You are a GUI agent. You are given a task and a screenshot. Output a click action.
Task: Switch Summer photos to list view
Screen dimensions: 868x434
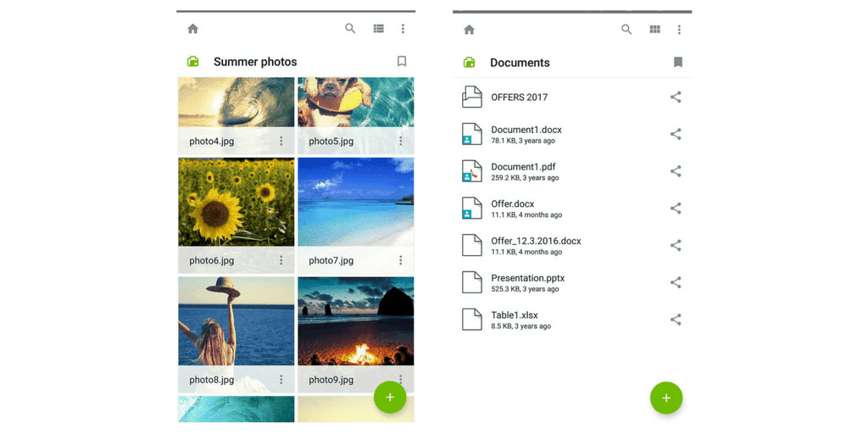(x=379, y=28)
